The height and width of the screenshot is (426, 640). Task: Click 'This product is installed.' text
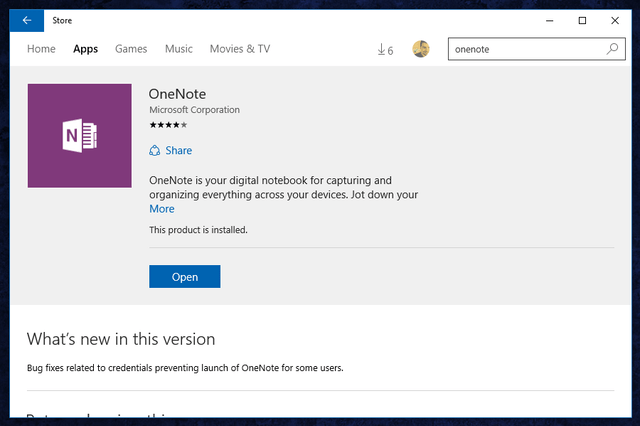(198, 230)
